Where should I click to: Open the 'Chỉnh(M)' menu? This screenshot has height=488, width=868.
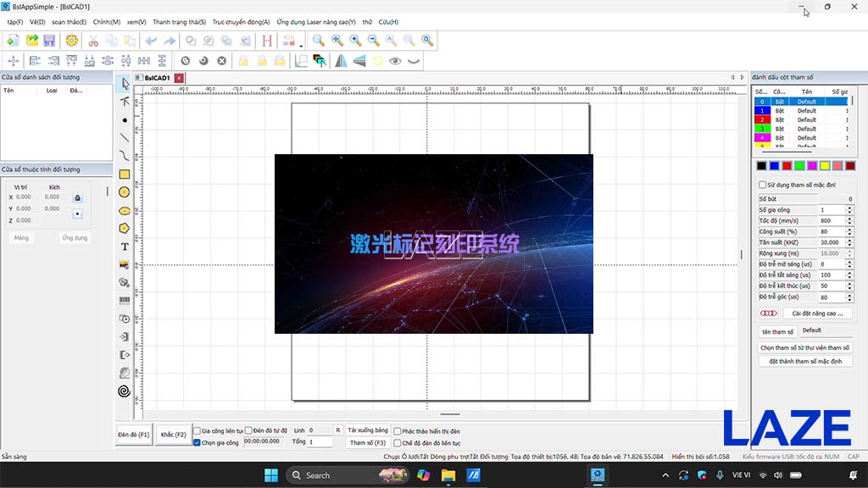pyautogui.click(x=106, y=22)
